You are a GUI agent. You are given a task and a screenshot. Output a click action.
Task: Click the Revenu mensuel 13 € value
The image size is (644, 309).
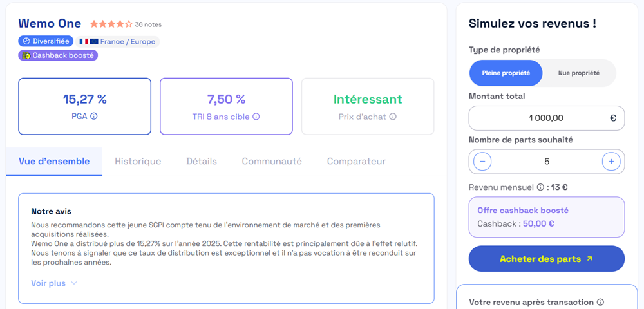pyautogui.click(x=559, y=187)
